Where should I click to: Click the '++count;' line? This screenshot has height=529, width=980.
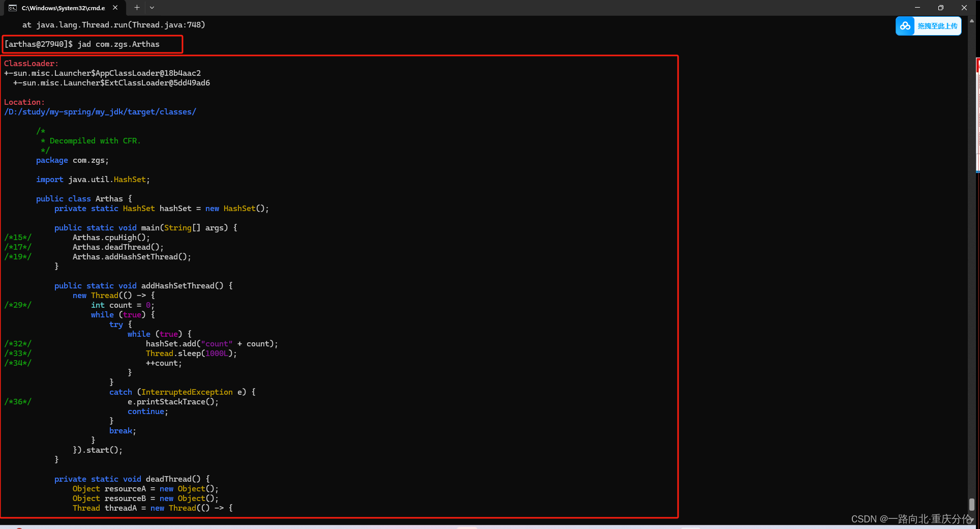[x=164, y=363]
